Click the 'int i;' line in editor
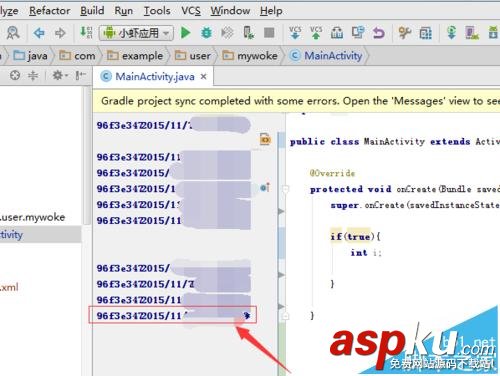Screen dimensions: 500x376 [365, 253]
